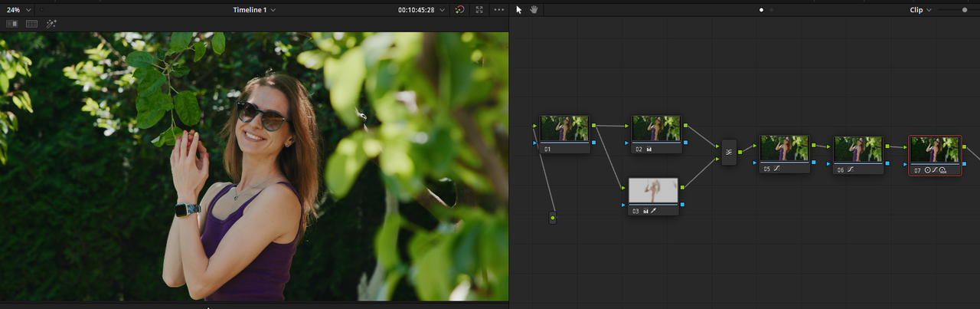Open the Clip node graph mode dropdown
Screen dimensions: 980x309
[920, 10]
